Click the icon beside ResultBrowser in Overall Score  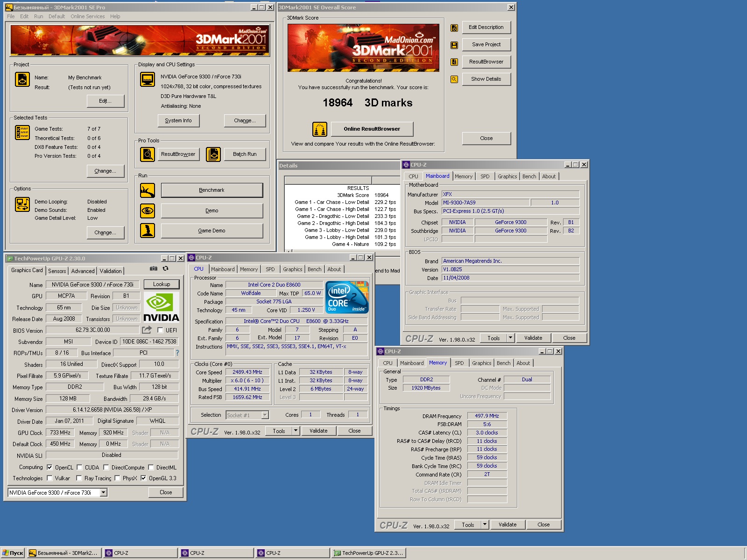point(454,62)
